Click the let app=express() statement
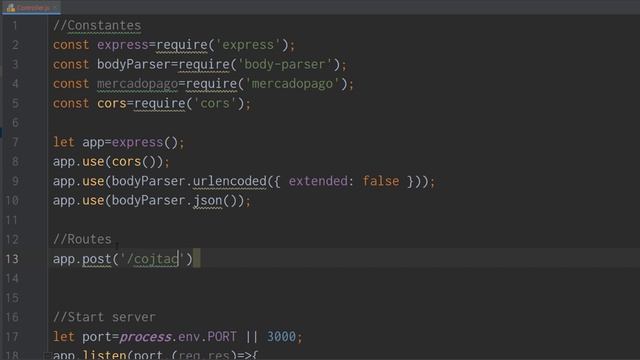This screenshot has width=640, height=360. tap(118, 142)
